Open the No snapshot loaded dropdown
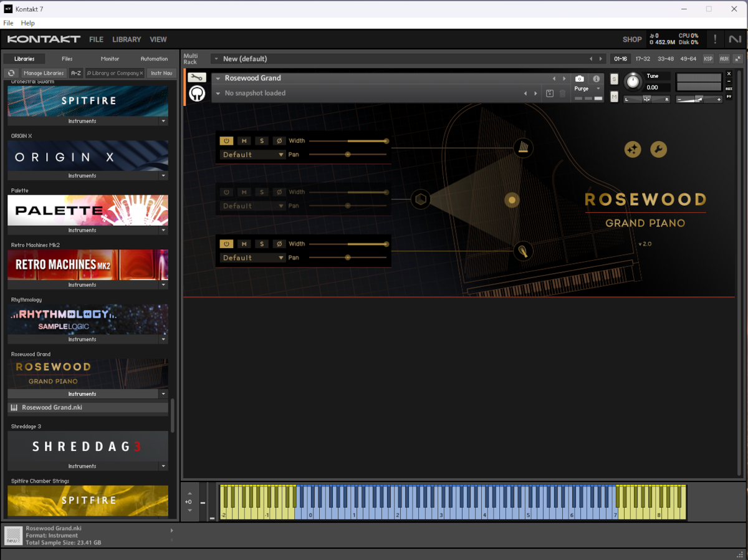The width and height of the screenshot is (748, 560). (218, 94)
